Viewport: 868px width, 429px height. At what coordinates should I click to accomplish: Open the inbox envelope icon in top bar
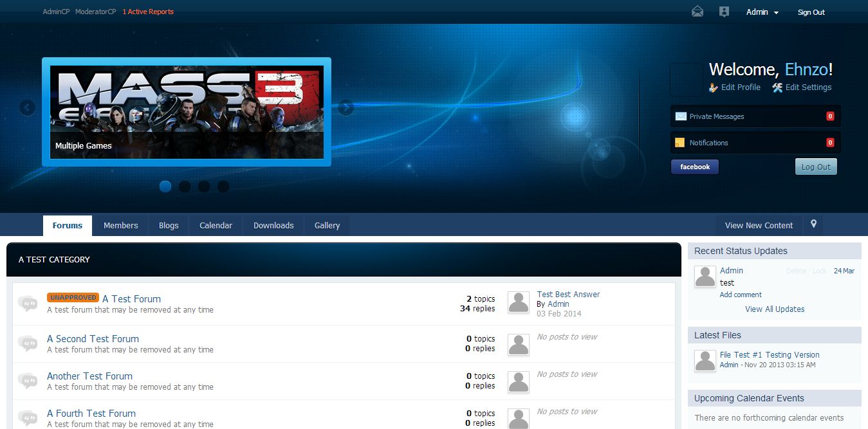(x=697, y=12)
